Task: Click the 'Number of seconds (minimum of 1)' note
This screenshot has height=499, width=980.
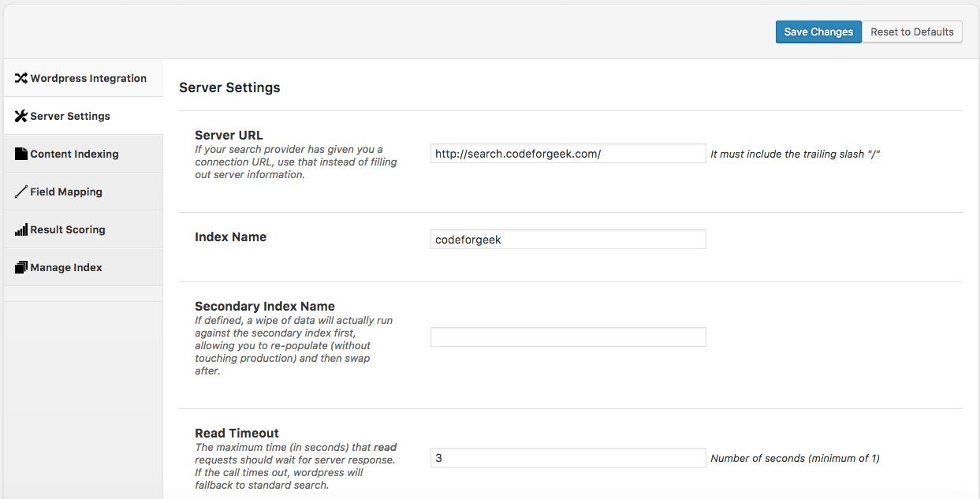Action: 795,459
